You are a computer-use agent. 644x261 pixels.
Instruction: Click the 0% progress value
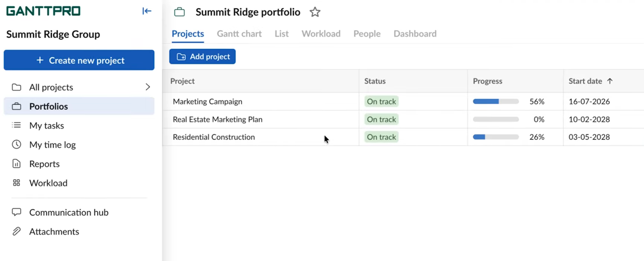pos(539,119)
